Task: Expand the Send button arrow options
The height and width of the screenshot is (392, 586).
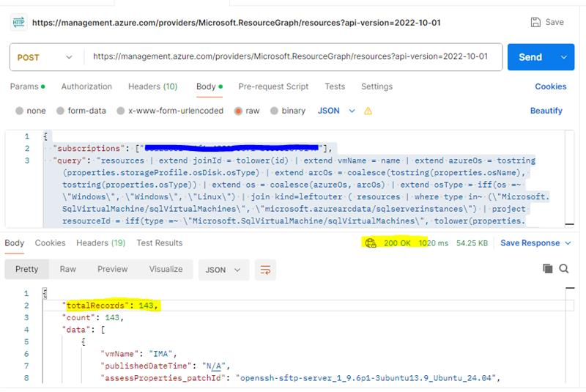Action: coord(563,57)
